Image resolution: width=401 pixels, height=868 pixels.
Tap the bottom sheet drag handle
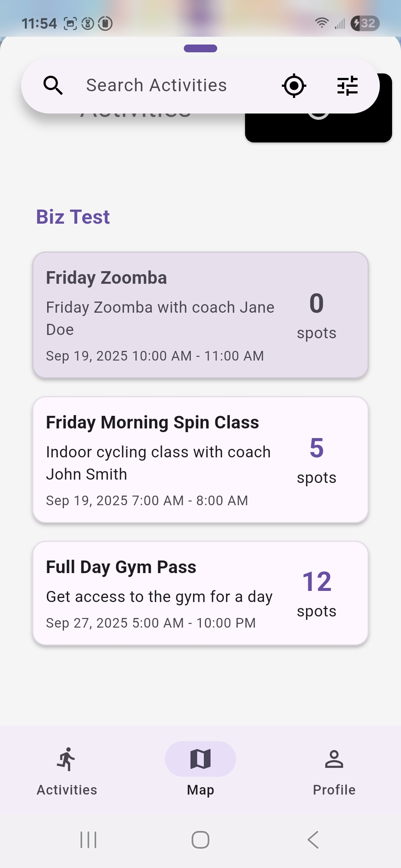coord(200,48)
